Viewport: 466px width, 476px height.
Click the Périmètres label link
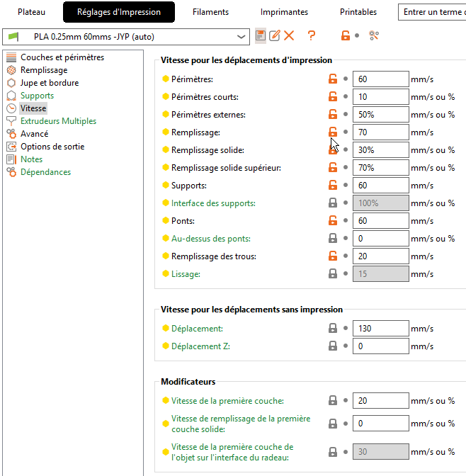(x=192, y=79)
